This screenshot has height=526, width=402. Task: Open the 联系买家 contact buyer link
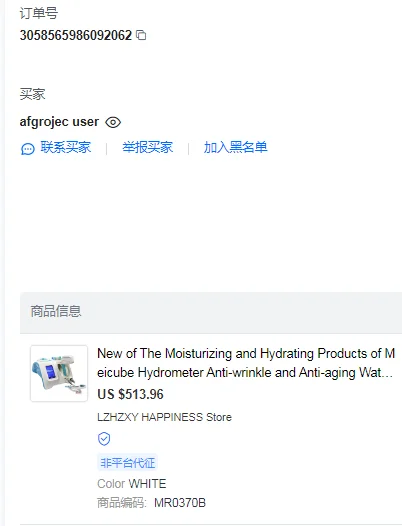(65, 147)
